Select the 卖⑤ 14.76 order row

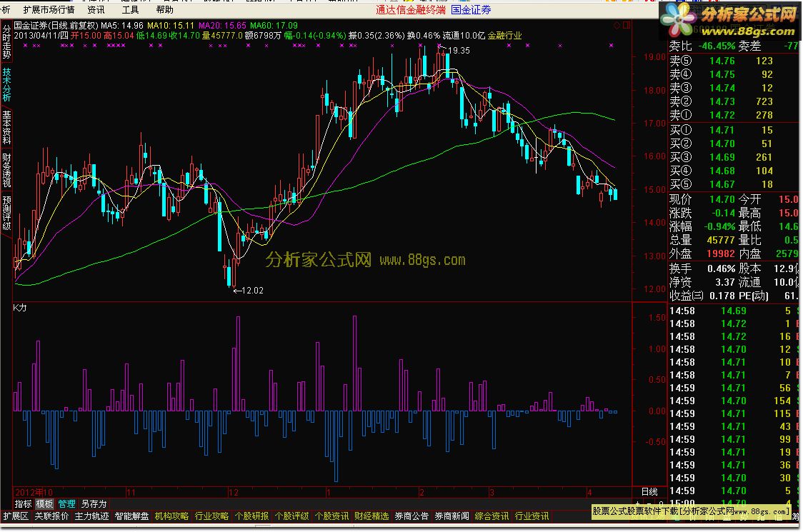pyautogui.click(x=734, y=61)
